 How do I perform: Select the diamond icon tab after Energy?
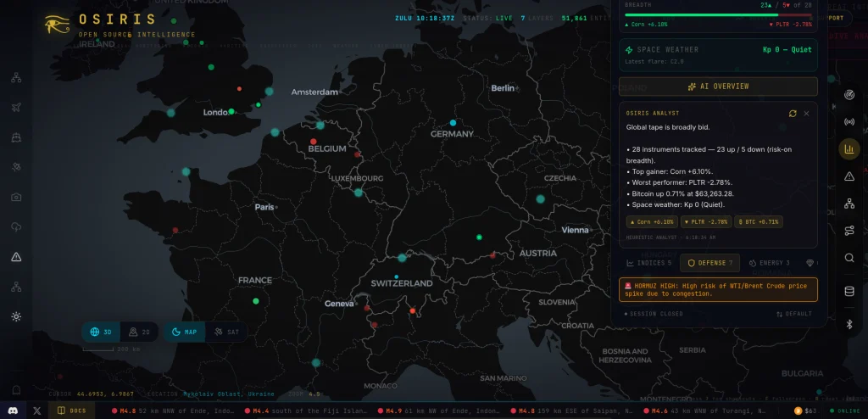click(810, 263)
